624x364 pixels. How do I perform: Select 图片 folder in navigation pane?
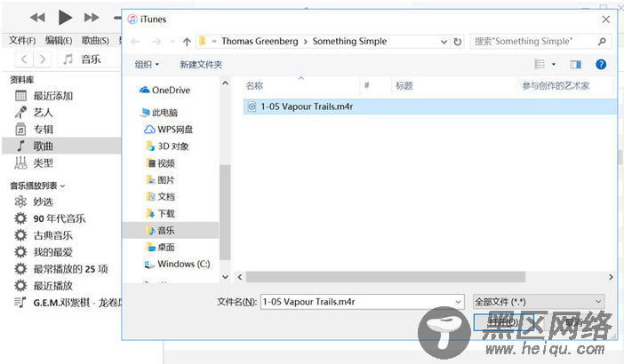tap(161, 179)
